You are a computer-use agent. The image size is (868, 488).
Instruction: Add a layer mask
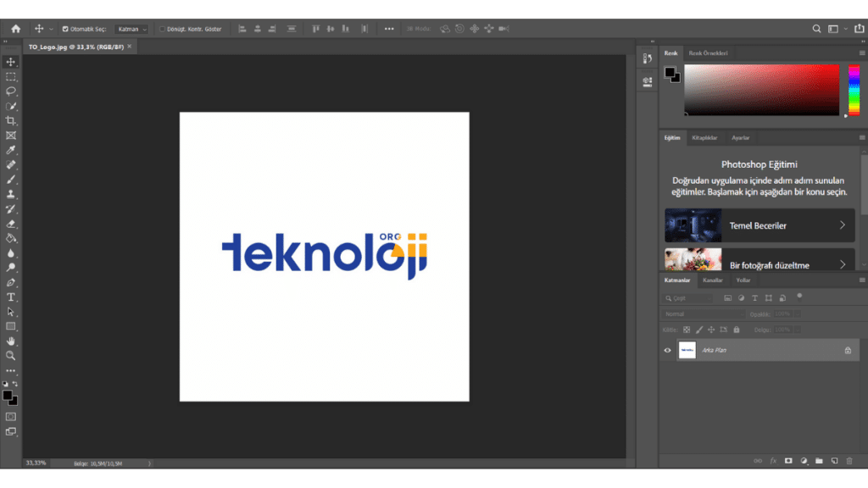pyautogui.click(x=788, y=461)
